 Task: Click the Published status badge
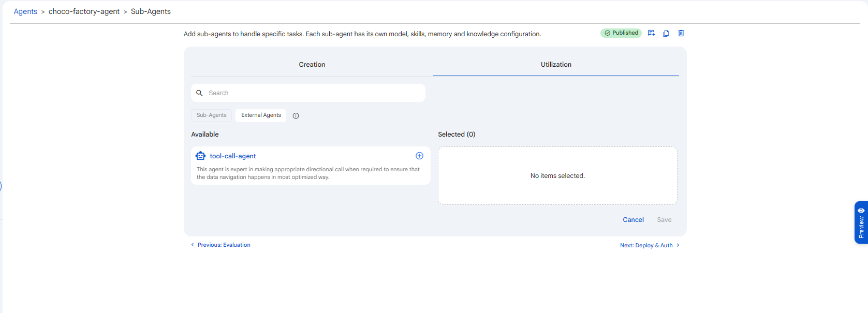(x=621, y=33)
